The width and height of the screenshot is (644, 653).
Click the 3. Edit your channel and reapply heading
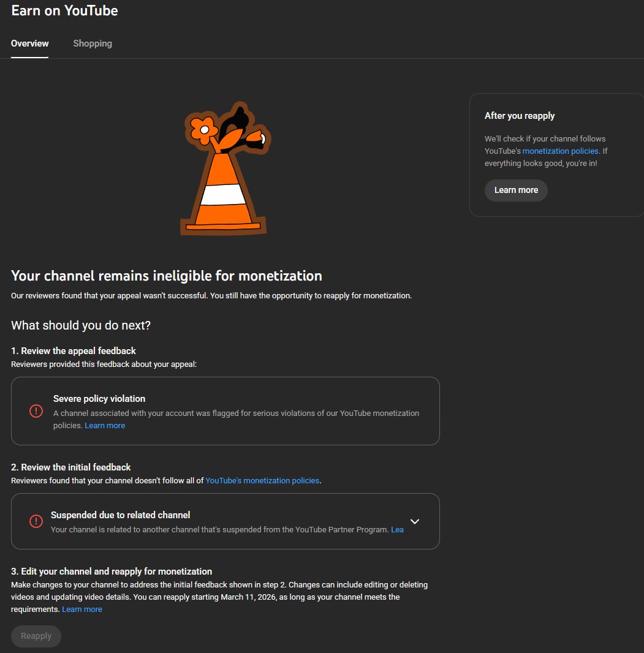(112, 572)
